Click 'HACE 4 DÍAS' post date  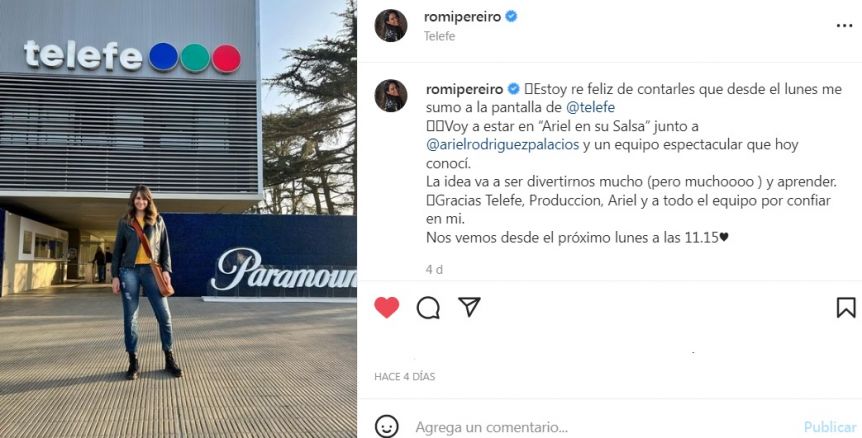[x=405, y=376]
